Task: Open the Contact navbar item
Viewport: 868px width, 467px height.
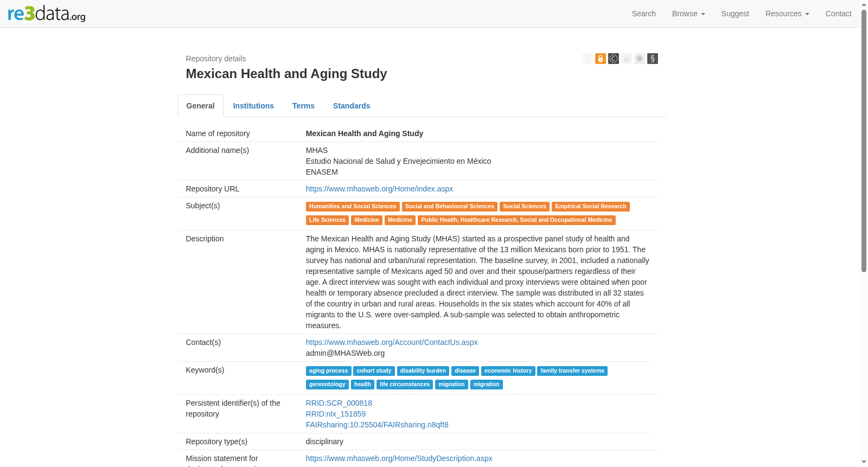Action: pos(839,14)
